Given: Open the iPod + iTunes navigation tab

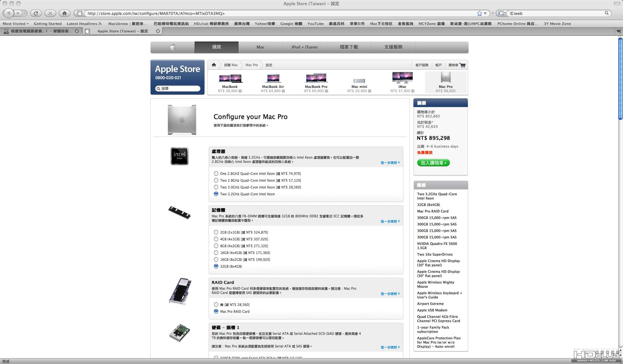Looking at the screenshot, I should [305, 47].
